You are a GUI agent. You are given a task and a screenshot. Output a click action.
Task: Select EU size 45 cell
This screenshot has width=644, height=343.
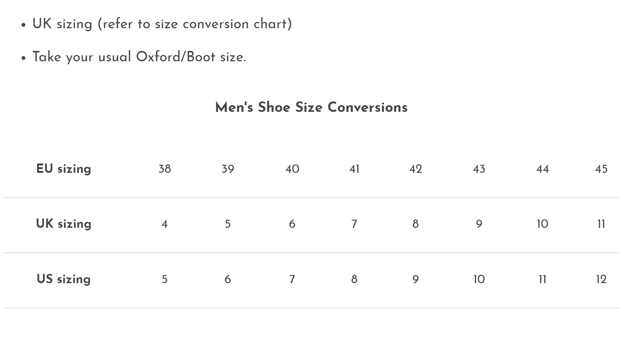(x=601, y=169)
